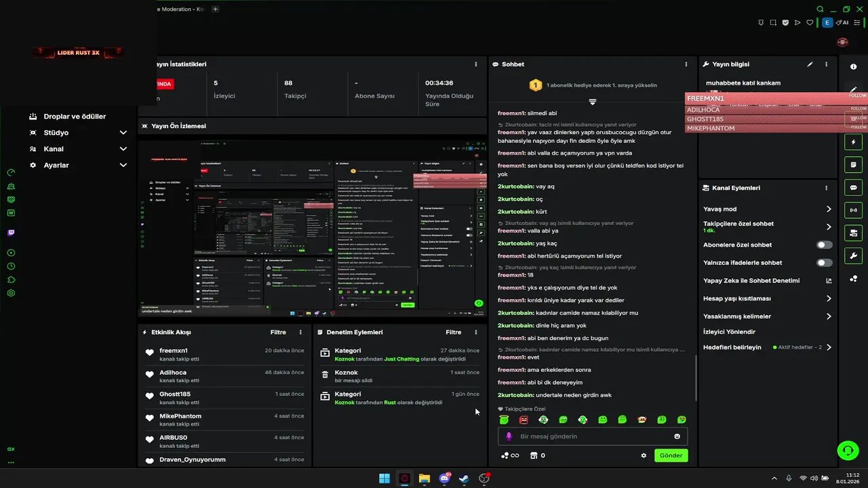Screen dimensions: 868x488
Task: Click the chat panel scrollbar
Action: pos(696,377)
